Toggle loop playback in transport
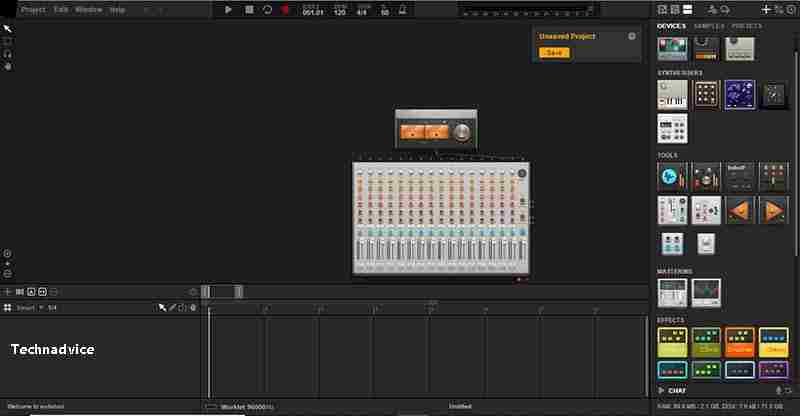800x416 pixels. [x=267, y=10]
